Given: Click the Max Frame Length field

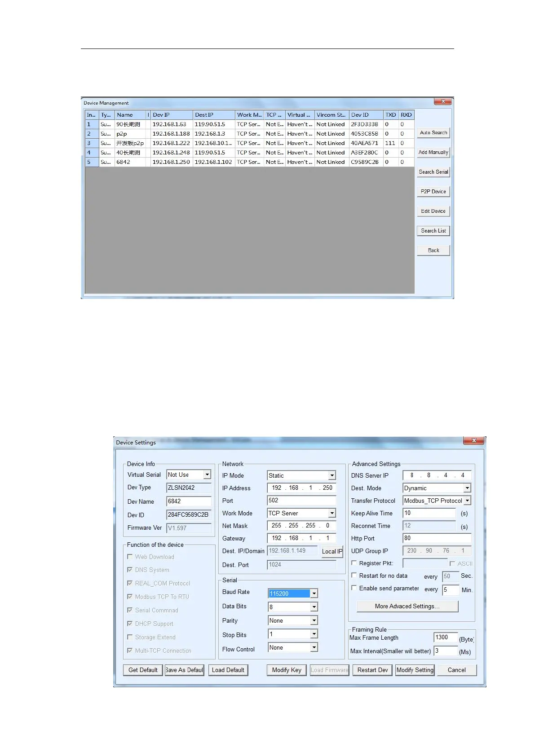Looking at the screenshot, I should (x=446, y=637).
